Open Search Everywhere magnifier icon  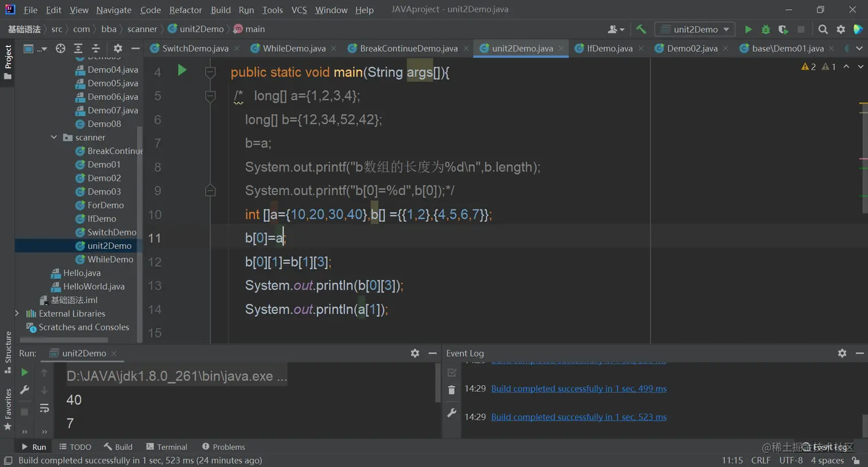click(823, 29)
